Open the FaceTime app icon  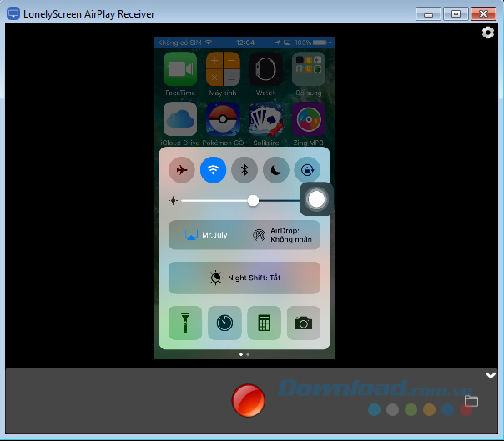180,69
